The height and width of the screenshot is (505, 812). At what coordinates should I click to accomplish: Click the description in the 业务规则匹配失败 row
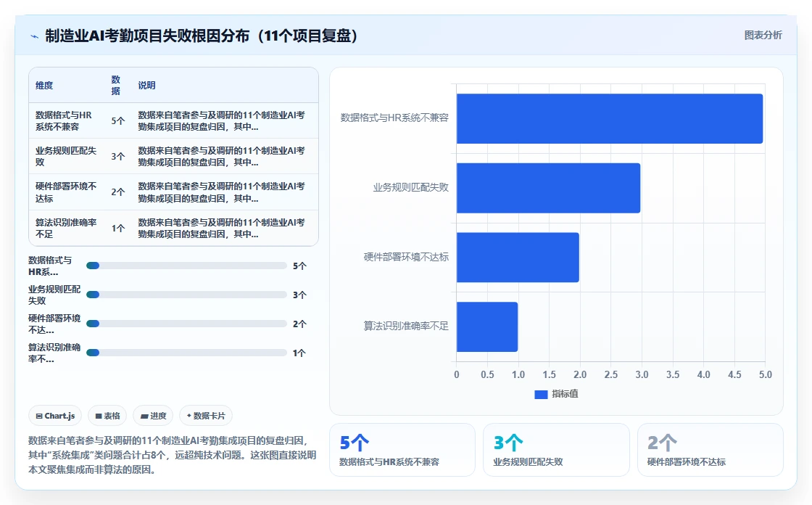[x=222, y=157]
